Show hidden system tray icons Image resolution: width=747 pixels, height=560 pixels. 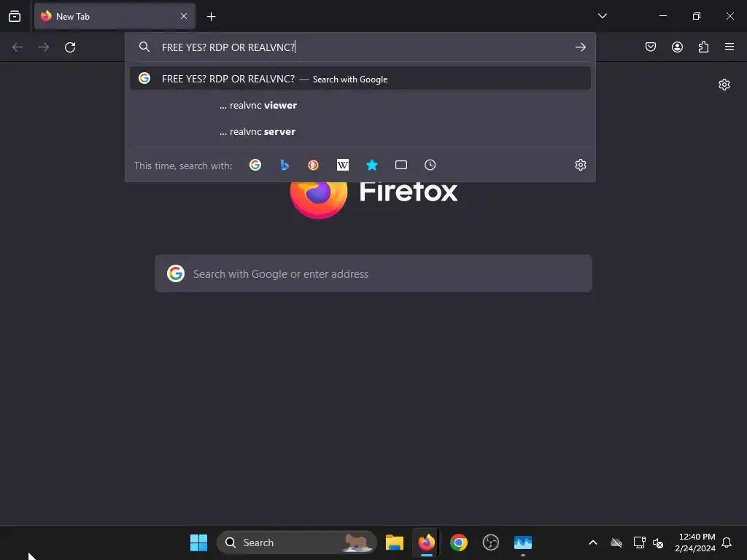[593, 542]
